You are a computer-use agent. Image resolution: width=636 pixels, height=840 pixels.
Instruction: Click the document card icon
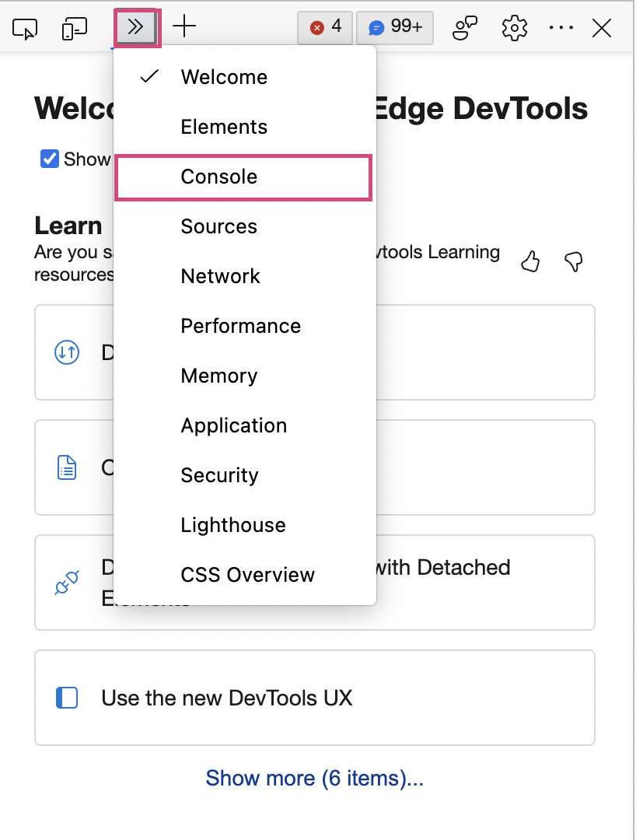pyautogui.click(x=67, y=467)
